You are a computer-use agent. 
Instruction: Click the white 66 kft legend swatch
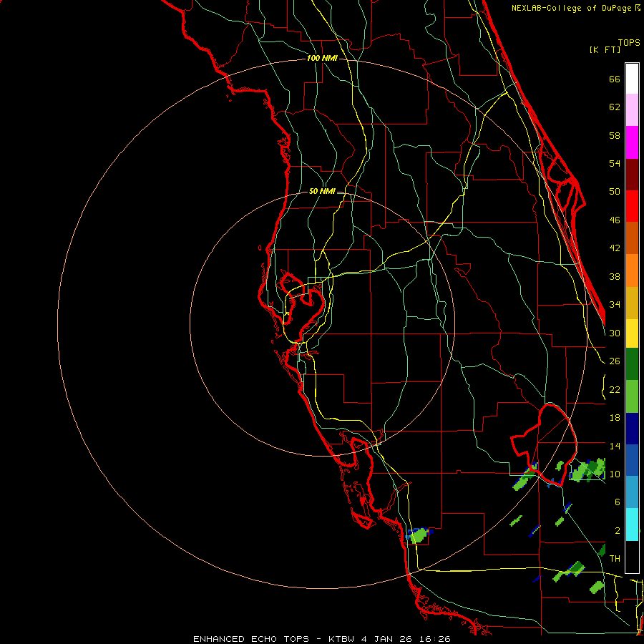pyautogui.click(x=632, y=79)
